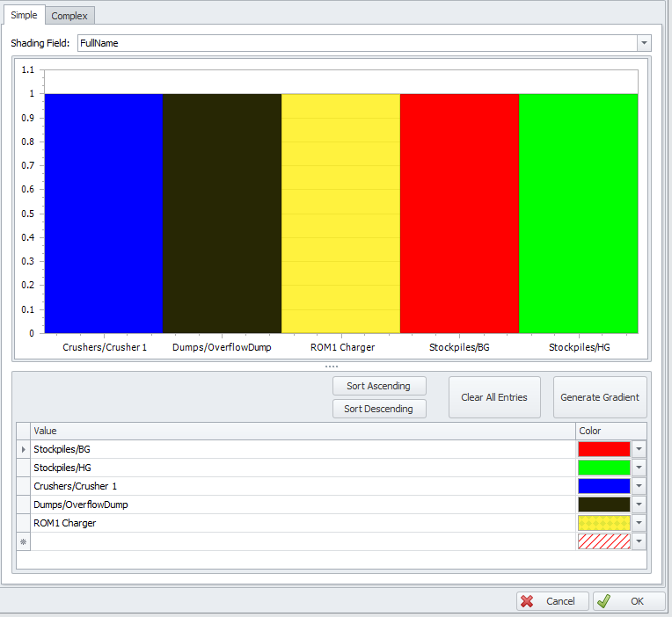Image resolution: width=672 pixels, height=617 pixels.
Task: Click the row header of Stockpiles/HG row
Action: click(24, 468)
